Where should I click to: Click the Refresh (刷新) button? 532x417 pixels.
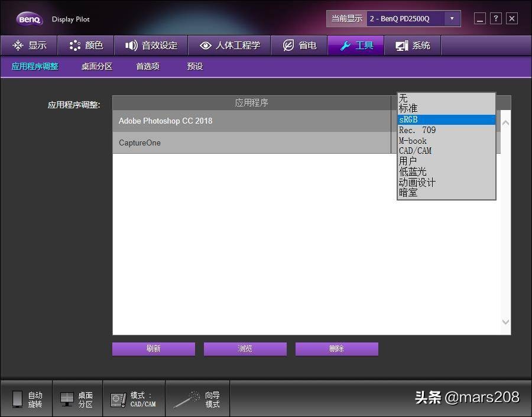tap(154, 349)
